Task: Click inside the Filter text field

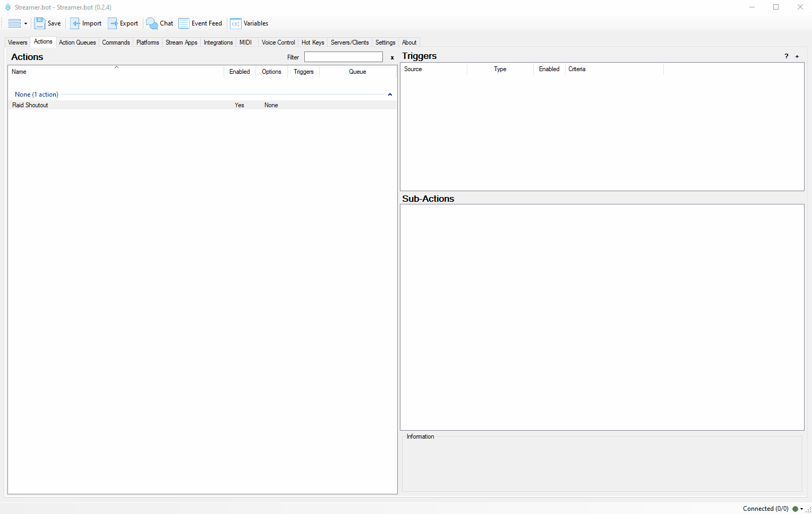Action: tap(343, 57)
